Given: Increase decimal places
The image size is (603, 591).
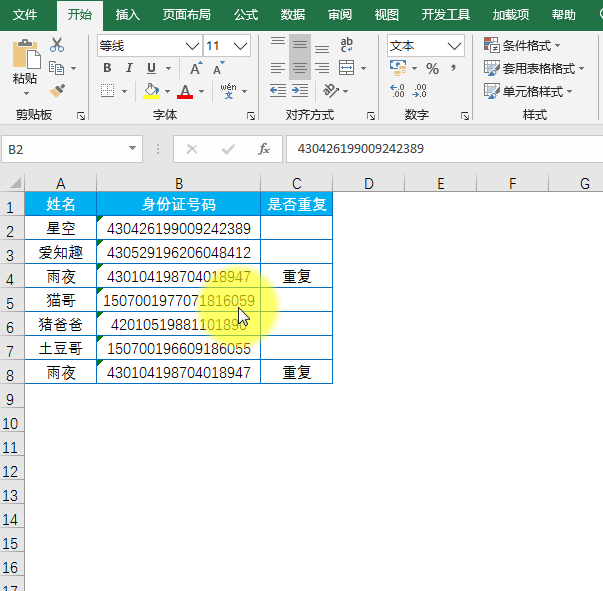Looking at the screenshot, I should [397, 91].
